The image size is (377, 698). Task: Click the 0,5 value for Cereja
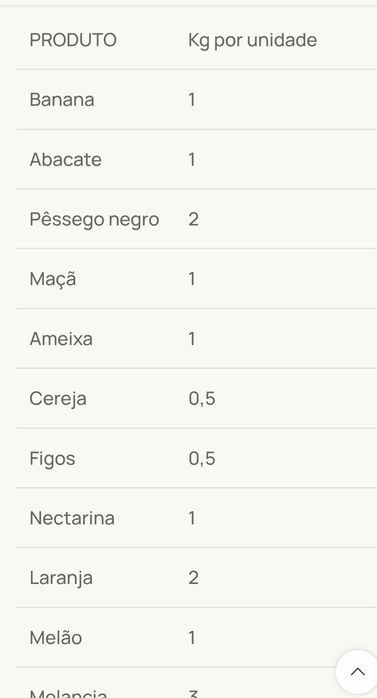point(202,399)
